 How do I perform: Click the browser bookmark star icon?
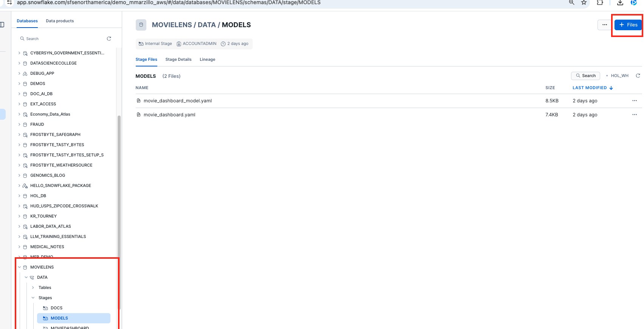pyautogui.click(x=584, y=3)
